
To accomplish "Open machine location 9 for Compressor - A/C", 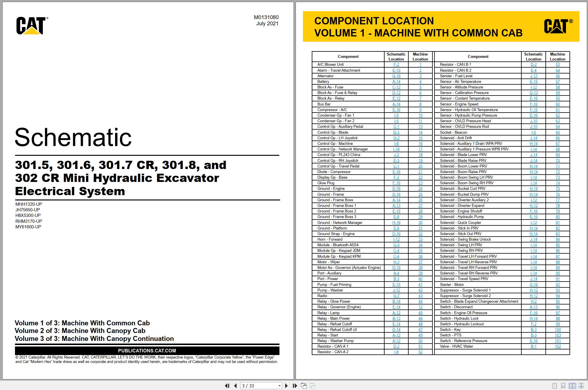I will point(420,110).
